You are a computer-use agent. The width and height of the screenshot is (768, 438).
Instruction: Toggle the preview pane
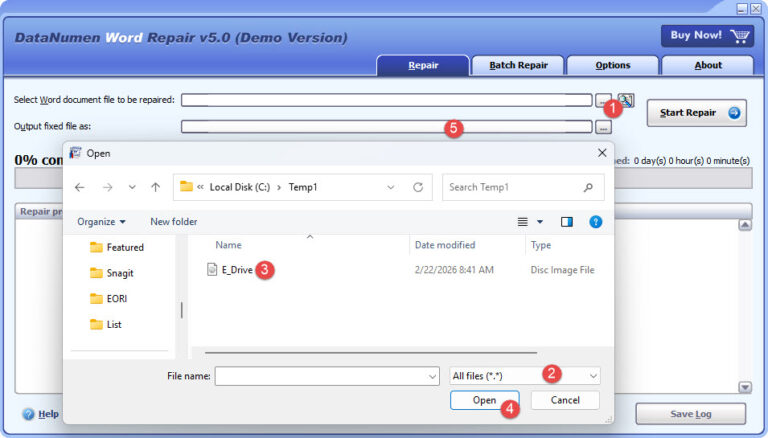(567, 222)
